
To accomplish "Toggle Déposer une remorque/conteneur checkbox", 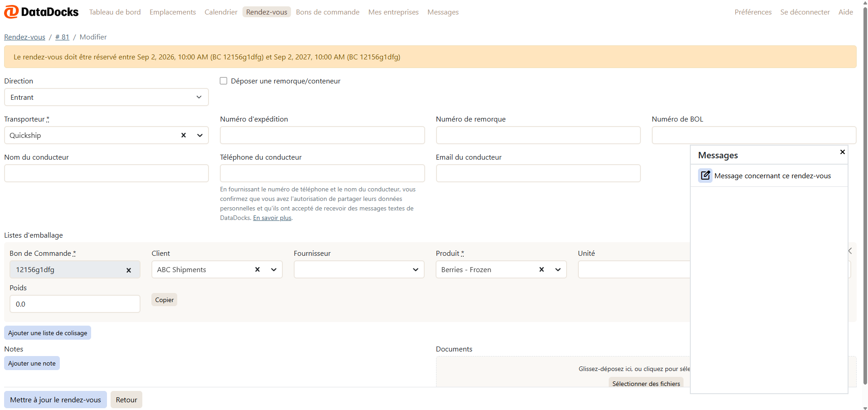I will pos(223,81).
